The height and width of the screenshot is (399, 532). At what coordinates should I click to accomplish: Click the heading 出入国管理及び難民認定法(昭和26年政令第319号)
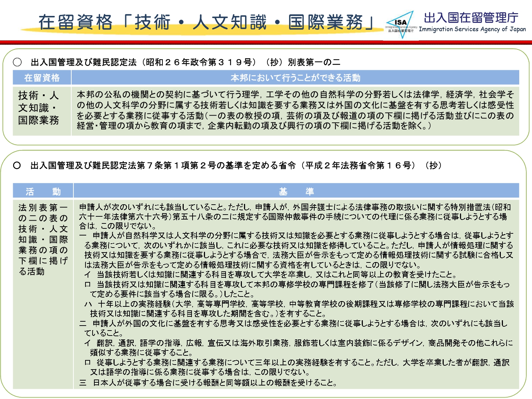pos(185,62)
